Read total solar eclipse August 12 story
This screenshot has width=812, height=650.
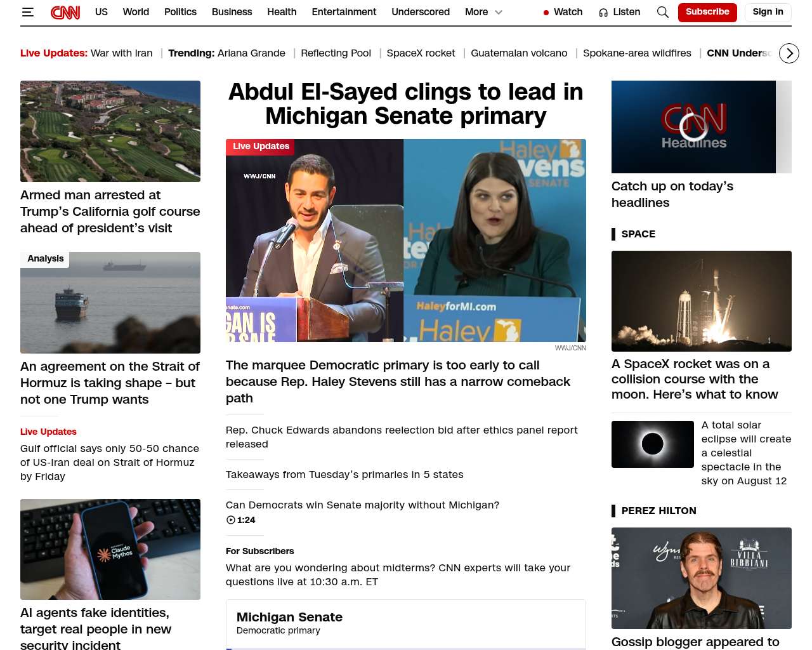coord(746,453)
